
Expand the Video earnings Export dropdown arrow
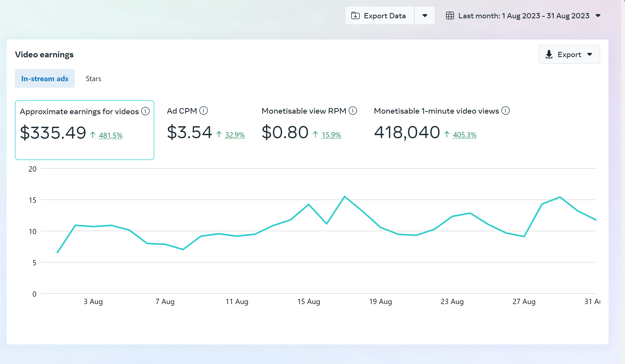click(590, 54)
